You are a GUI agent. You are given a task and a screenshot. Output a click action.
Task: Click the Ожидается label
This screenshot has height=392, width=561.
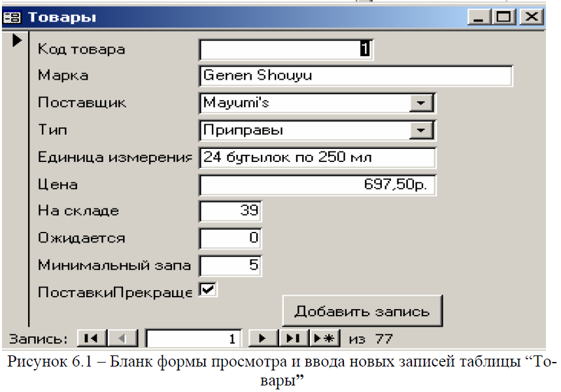(x=82, y=238)
